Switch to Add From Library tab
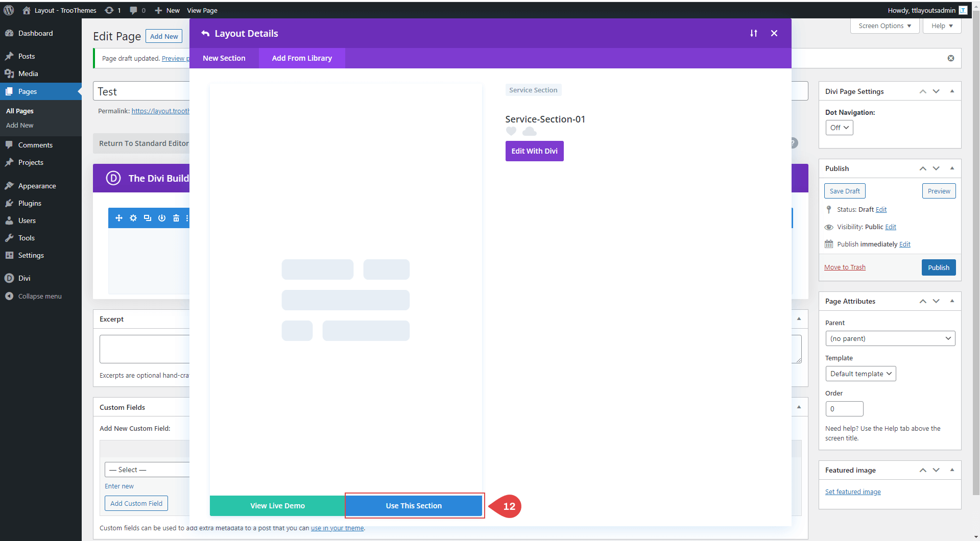 tap(302, 58)
